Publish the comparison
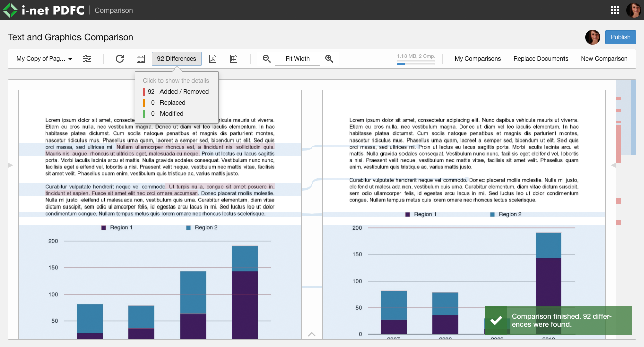Viewport: 644px width, 347px height. (620, 37)
